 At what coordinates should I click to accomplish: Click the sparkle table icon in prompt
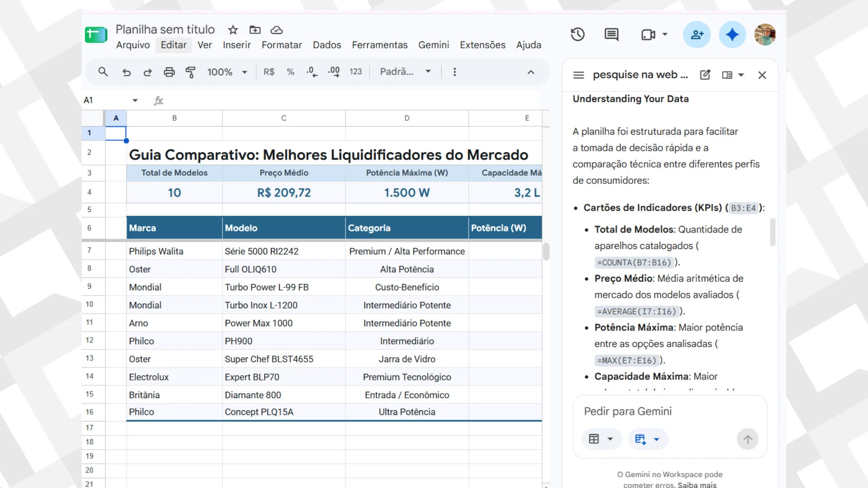(640, 439)
